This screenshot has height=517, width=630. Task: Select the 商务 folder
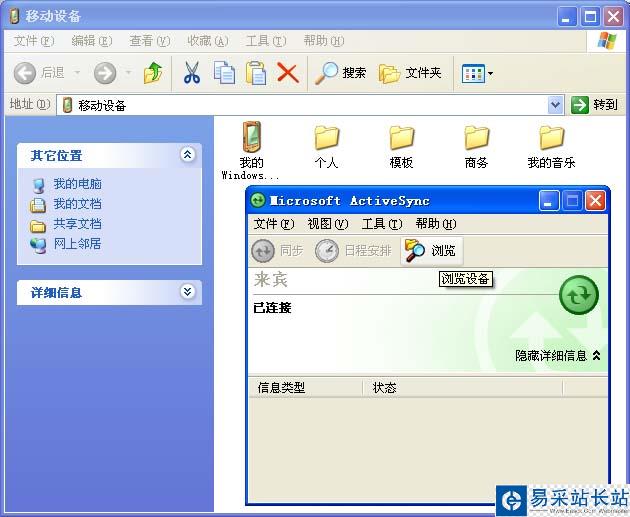pyautogui.click(x=477, y=147)
